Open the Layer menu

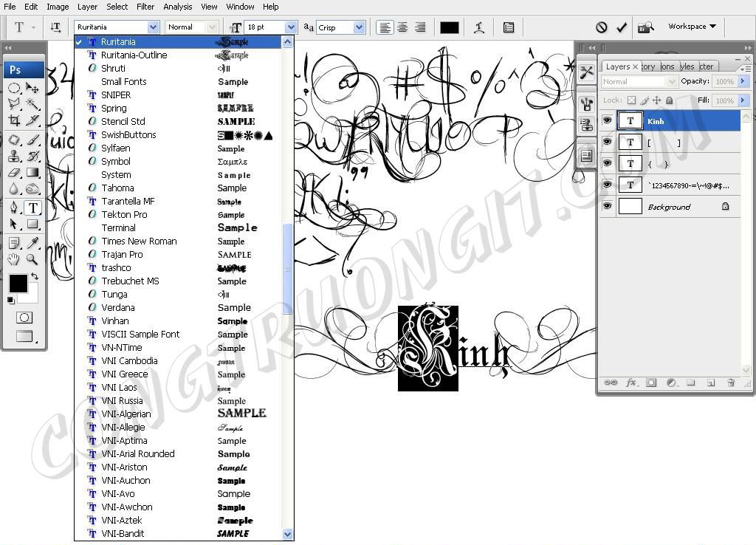tap(87, 7)
